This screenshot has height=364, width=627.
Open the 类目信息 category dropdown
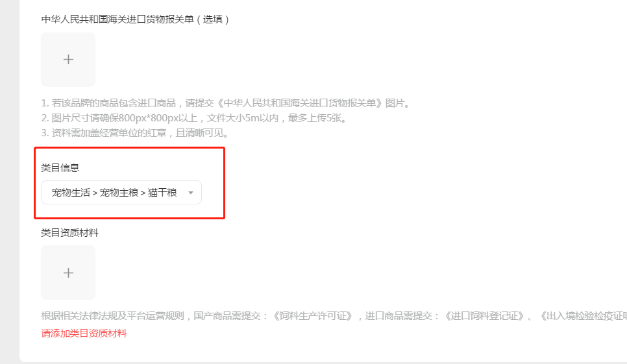coord(121,193)
